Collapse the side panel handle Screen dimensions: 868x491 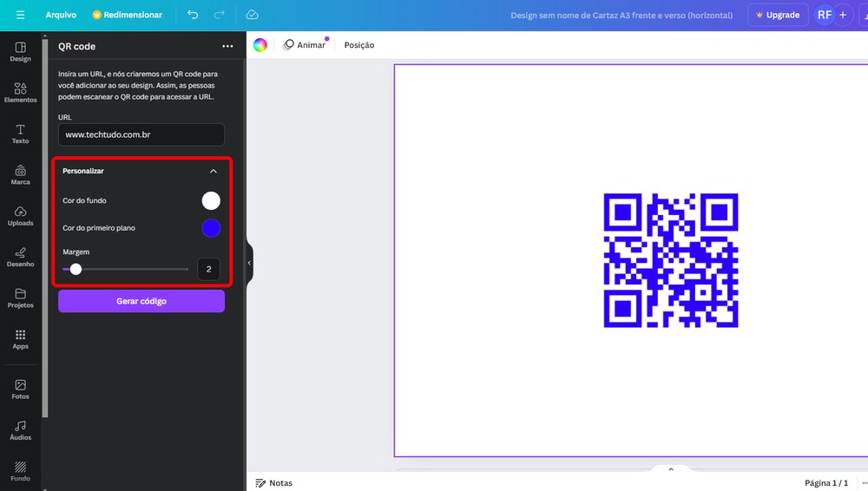click(249, 263)
